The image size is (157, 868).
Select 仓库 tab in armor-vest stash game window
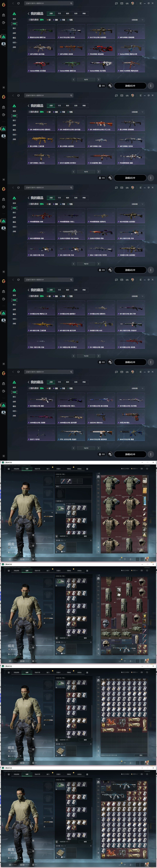27,469
